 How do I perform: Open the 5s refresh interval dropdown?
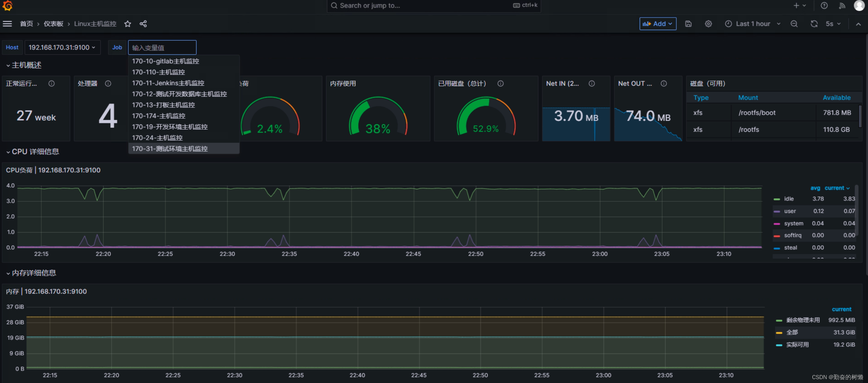pos(833,23)
